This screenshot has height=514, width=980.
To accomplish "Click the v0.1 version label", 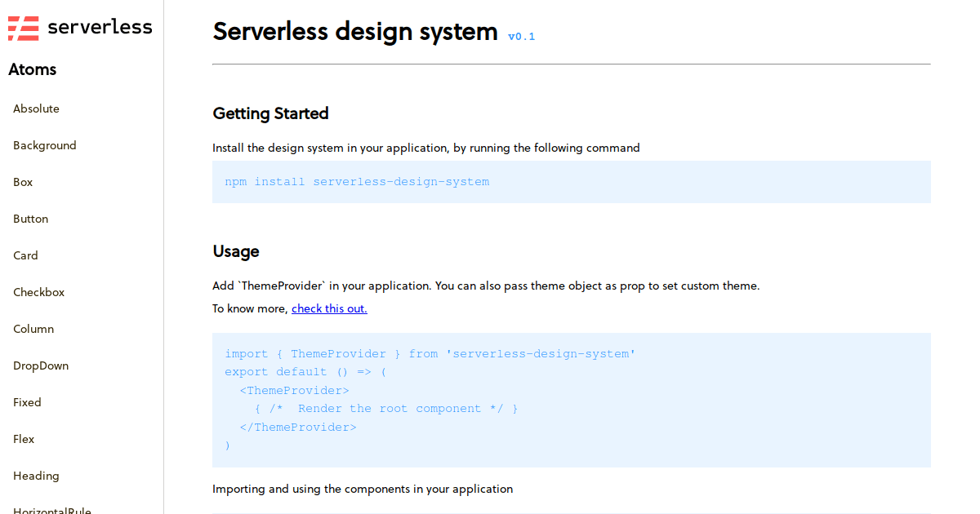I will (521, 36).
